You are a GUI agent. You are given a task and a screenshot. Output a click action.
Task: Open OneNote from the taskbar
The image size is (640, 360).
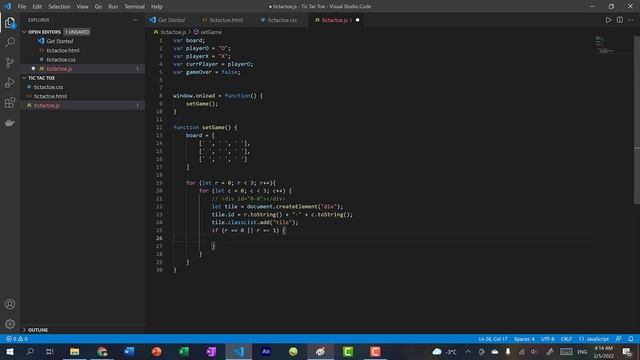pyautogui.click(x=211, y=351)
